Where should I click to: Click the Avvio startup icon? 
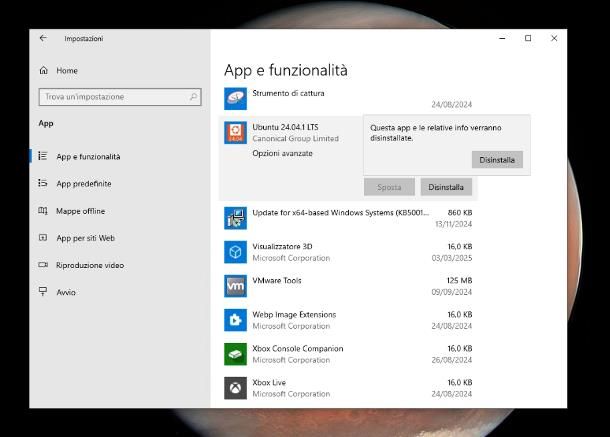(43, 291)
